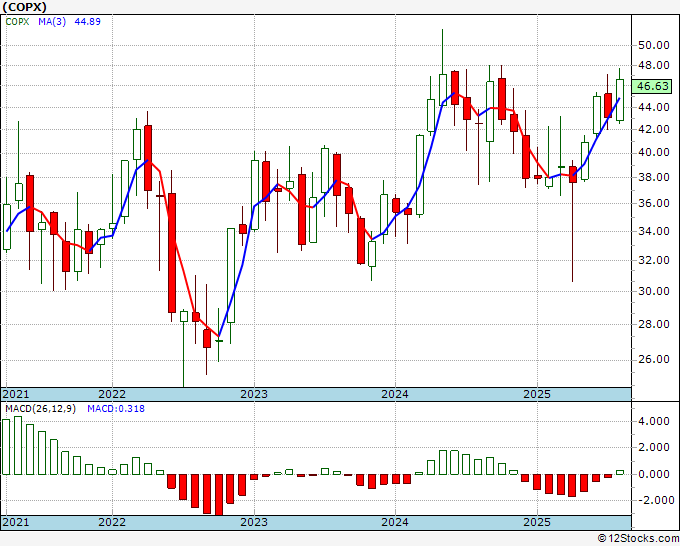Click the 26.00 price axis label
The width and height of the screenshot is (680, 546).
[x=653, y=360]
